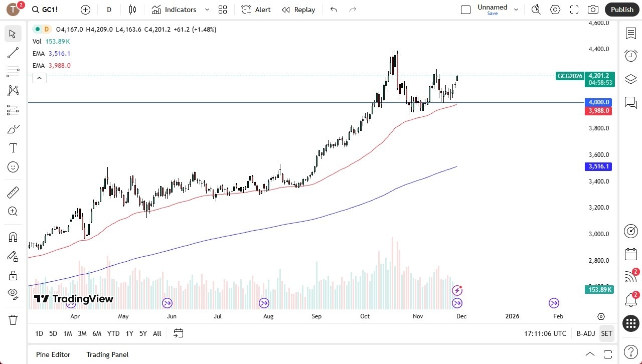This screenshot has height=364, width=642.
Task: Select the Brush drawing tool
Action: tap(13, 129)
